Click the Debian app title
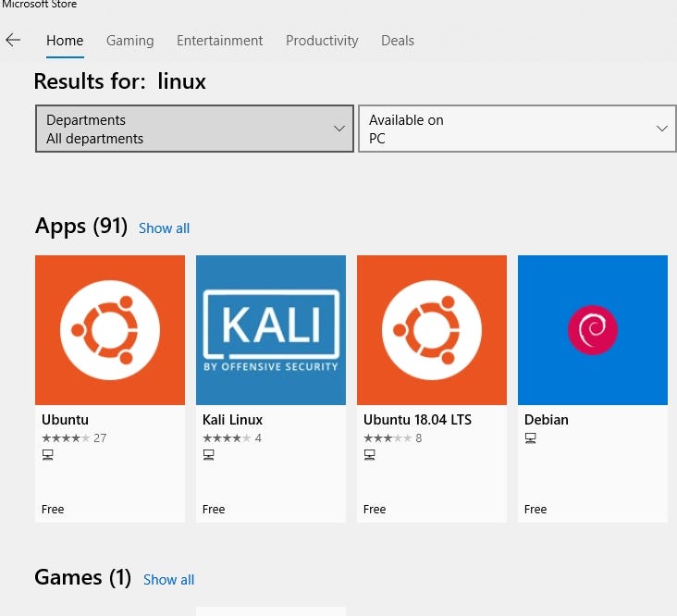This screenshot has width=677, height=616. click(547, 420)
